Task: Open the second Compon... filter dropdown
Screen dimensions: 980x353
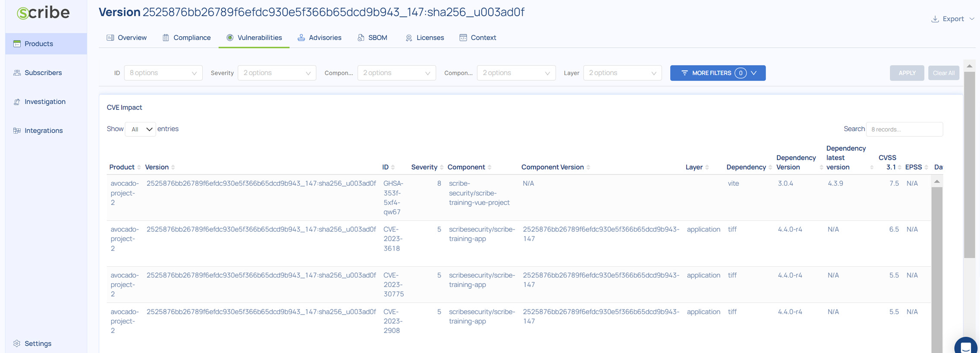Action: (516, 73)
